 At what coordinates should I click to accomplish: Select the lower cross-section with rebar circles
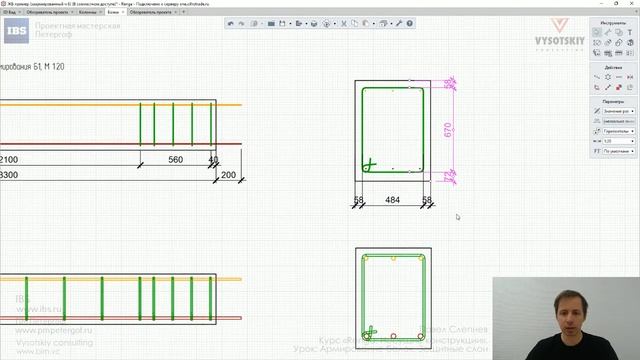(x=393, y=298)
